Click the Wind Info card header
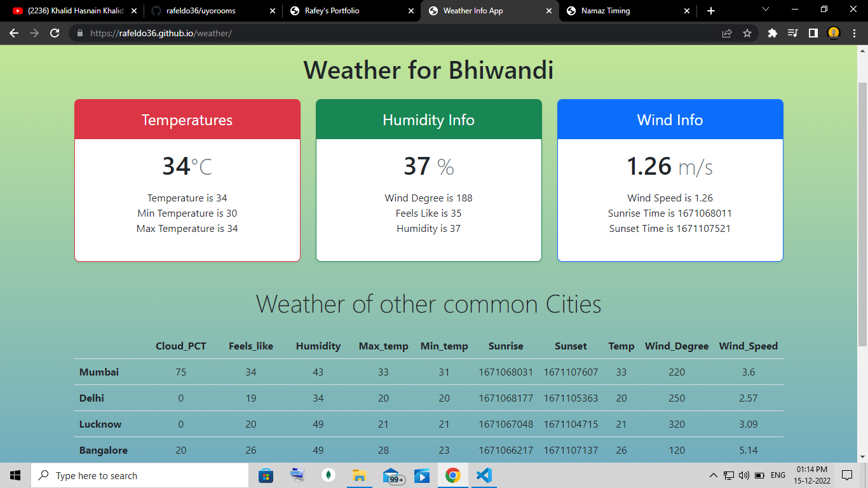868x488 pixels. pyautogui.click(x=670, y=119)
